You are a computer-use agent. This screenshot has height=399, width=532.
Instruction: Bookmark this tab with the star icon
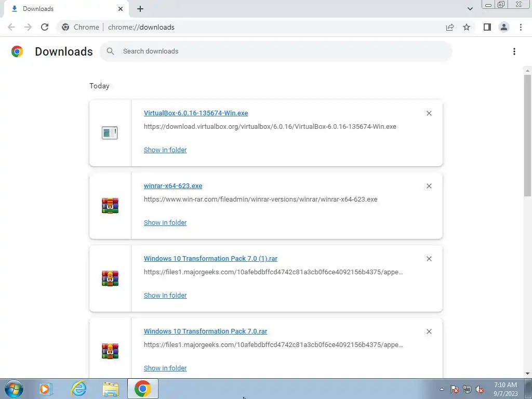[467, 27]
